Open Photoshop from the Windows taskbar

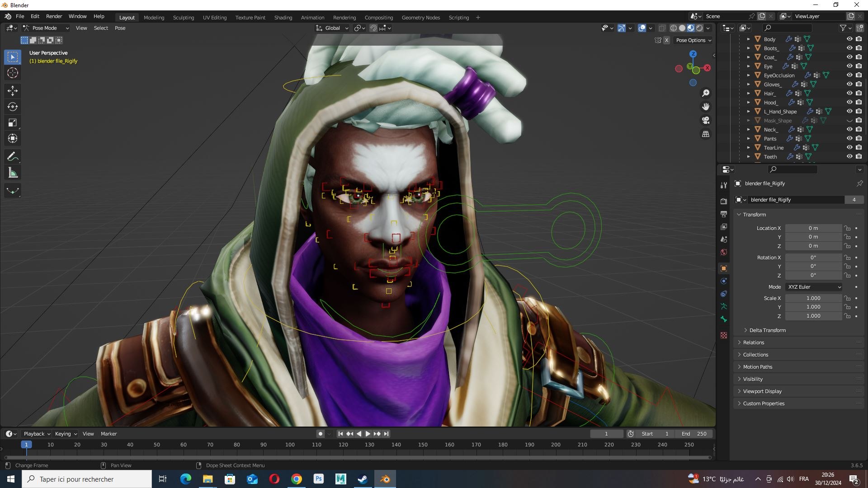click(x=319, y=479)
